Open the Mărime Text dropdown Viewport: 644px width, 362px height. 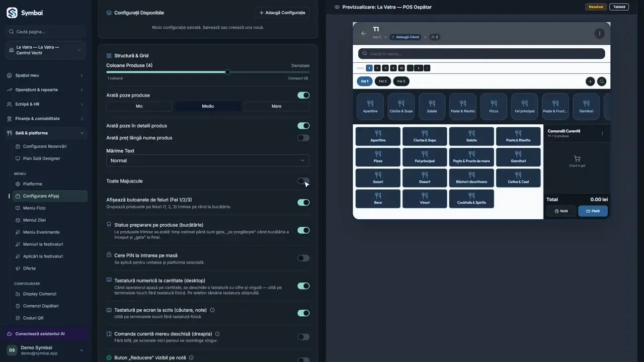[x=208, y=160]
